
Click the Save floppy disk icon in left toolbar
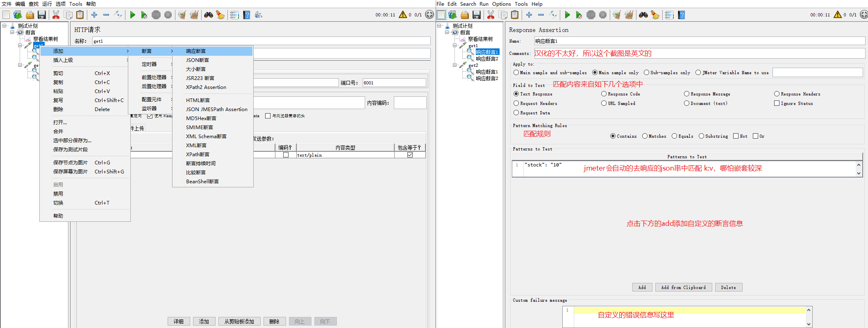(x=42, y=15)
